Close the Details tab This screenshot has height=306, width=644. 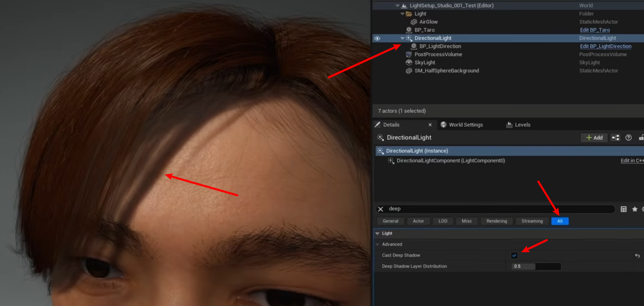click(430, 125)
